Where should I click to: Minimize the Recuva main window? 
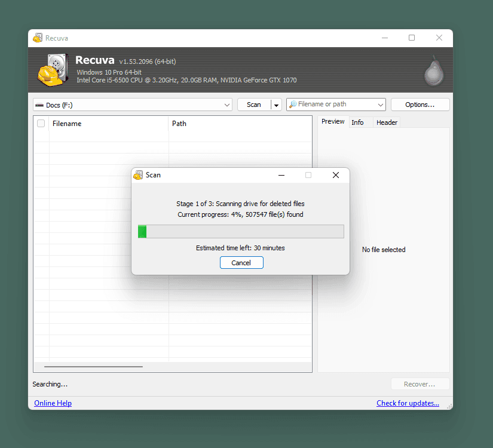pos(385,38)
